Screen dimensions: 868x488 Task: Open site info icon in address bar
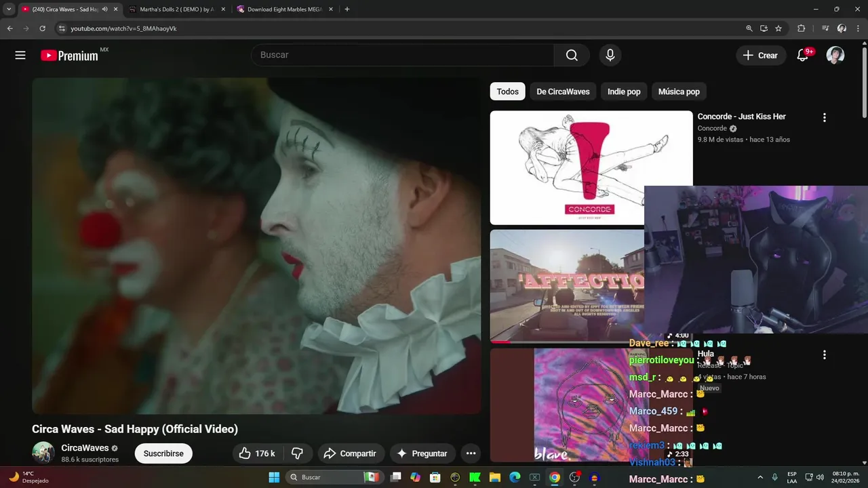point(62,28)
